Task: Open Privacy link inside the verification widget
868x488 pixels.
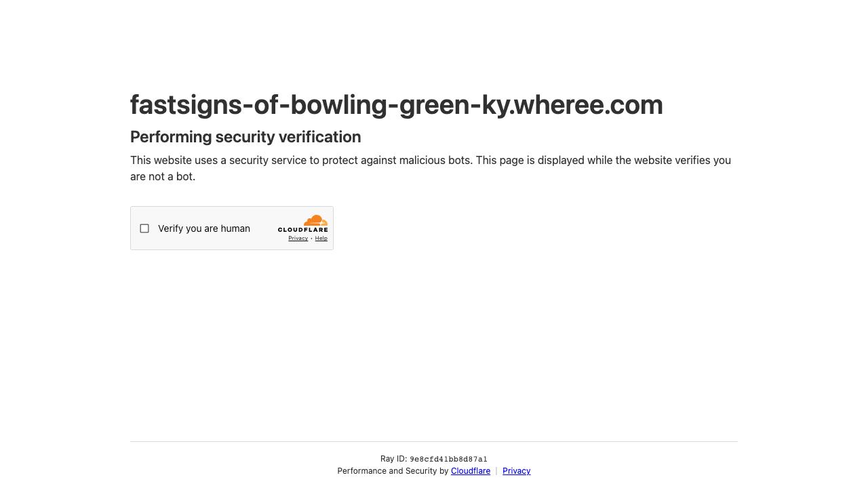Action: (x=298, y=238)
